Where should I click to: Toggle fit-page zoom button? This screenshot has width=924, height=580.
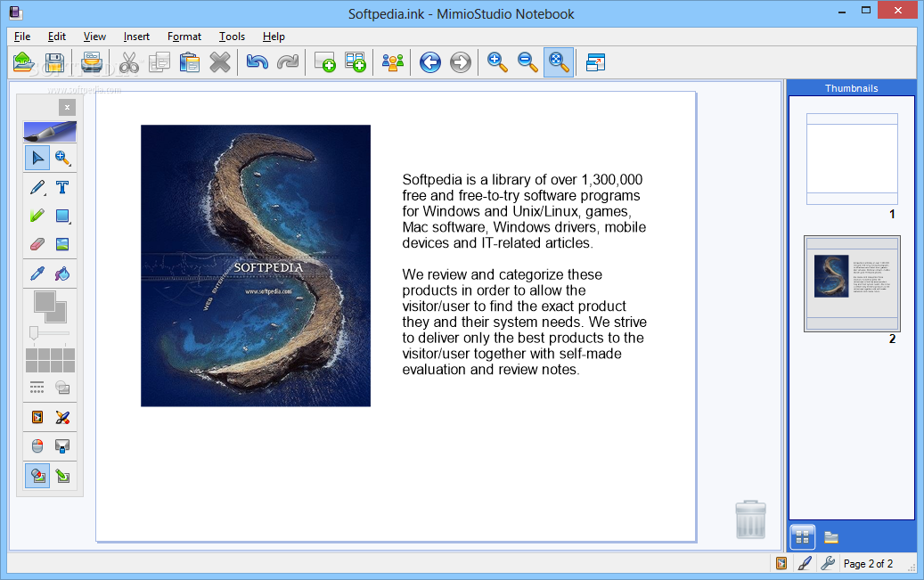click(x=559, y=61)
